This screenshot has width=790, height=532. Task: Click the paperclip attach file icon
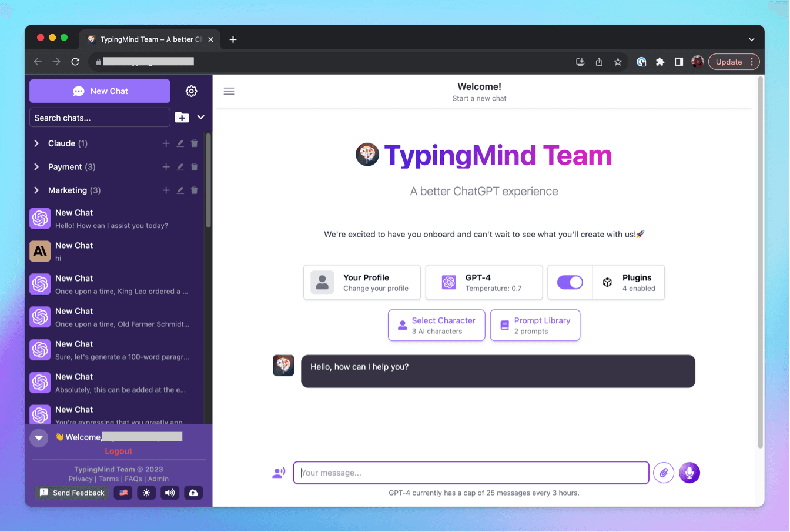pos(664,473)
